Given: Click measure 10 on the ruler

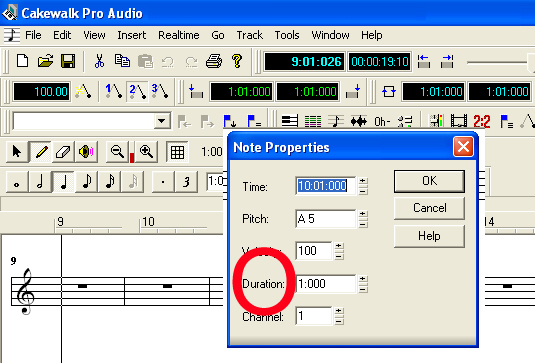Looking at the screenshot, I should click(148, 222).
